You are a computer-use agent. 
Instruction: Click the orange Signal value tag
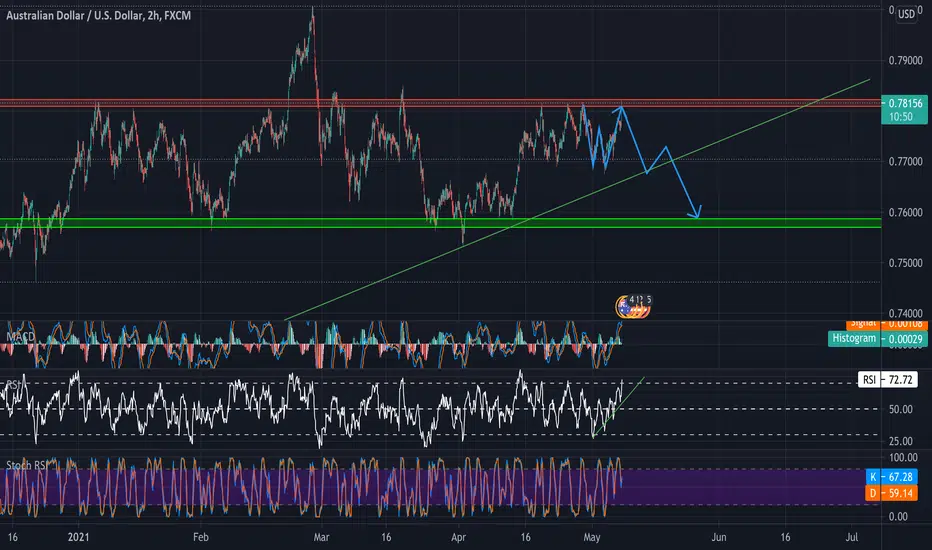point(886,324)
